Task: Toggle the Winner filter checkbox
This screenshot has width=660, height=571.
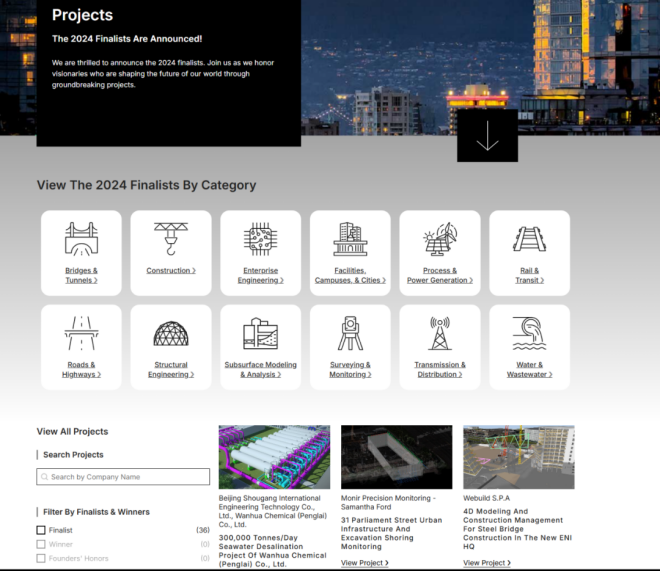Action: (x=41, y=544)
